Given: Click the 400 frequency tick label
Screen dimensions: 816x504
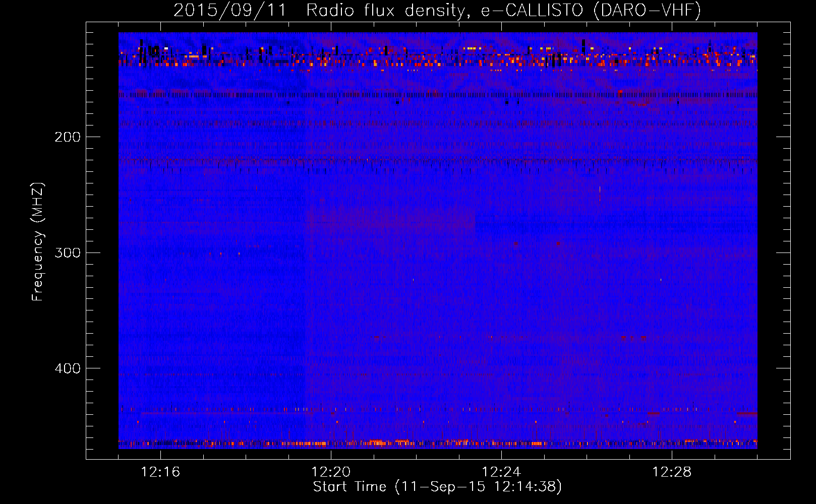Looking at the screenshot, I should [68, 368].
